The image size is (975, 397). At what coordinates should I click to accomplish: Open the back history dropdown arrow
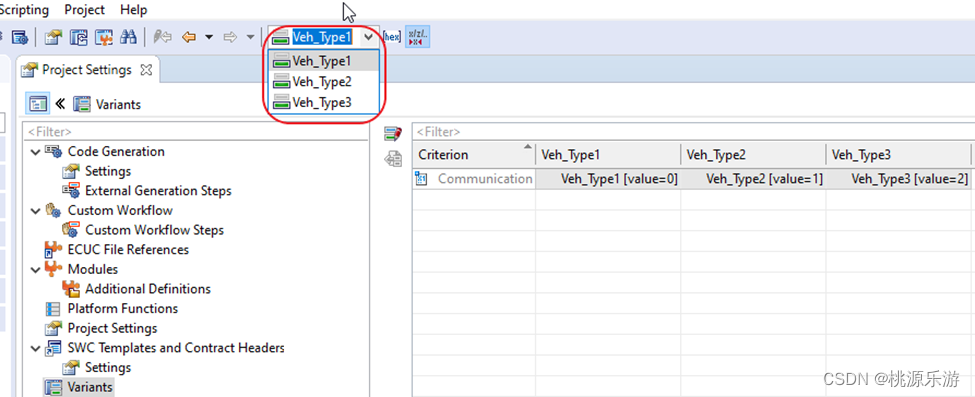pos(209,37)
